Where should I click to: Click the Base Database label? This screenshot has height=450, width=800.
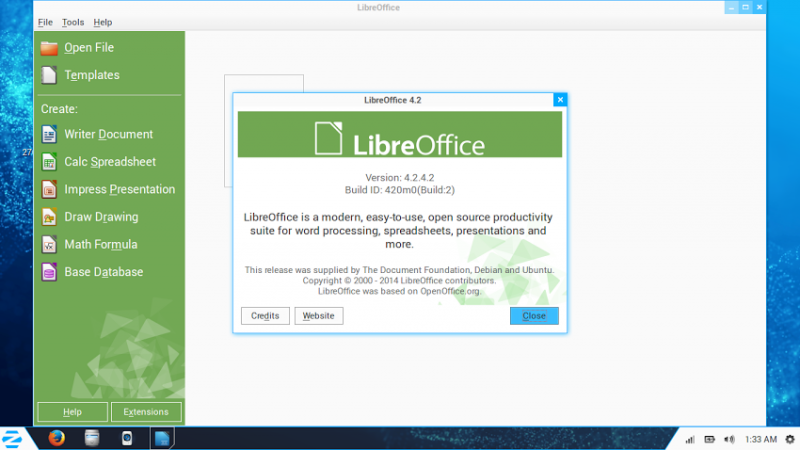(104, 272)
